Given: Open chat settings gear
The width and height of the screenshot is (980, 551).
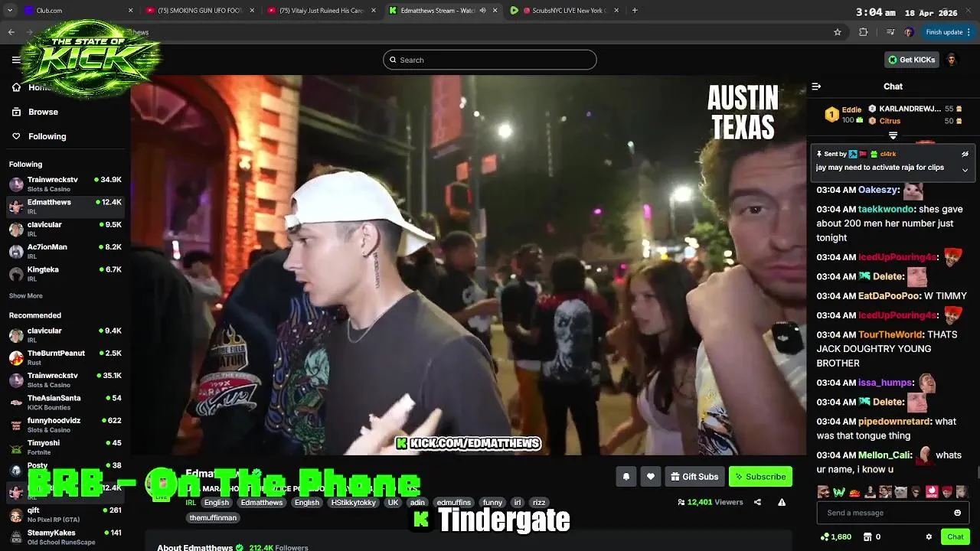Looking at the screenshot, I should [929, 537].
